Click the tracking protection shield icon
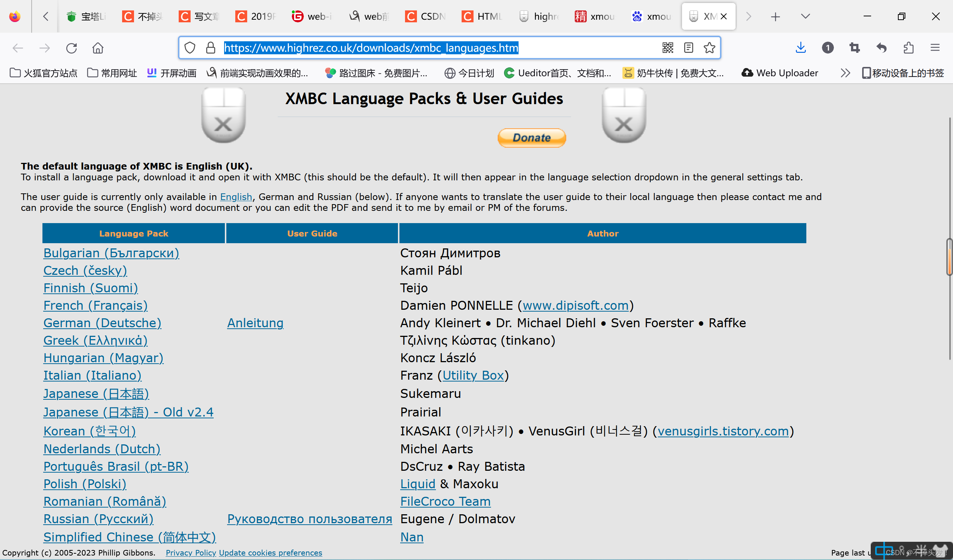The width and height of the screenshot is (953, 560). point(190,48)
